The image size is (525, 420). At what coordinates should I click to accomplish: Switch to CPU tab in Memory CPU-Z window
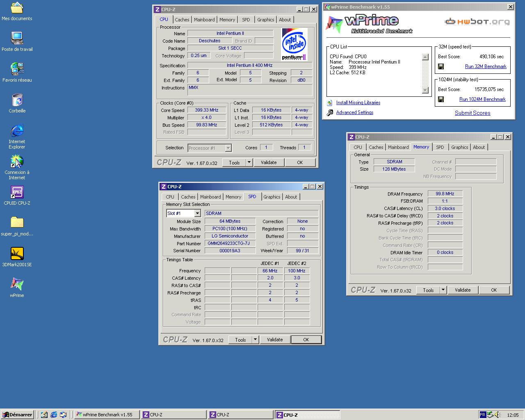coord(358,147)
